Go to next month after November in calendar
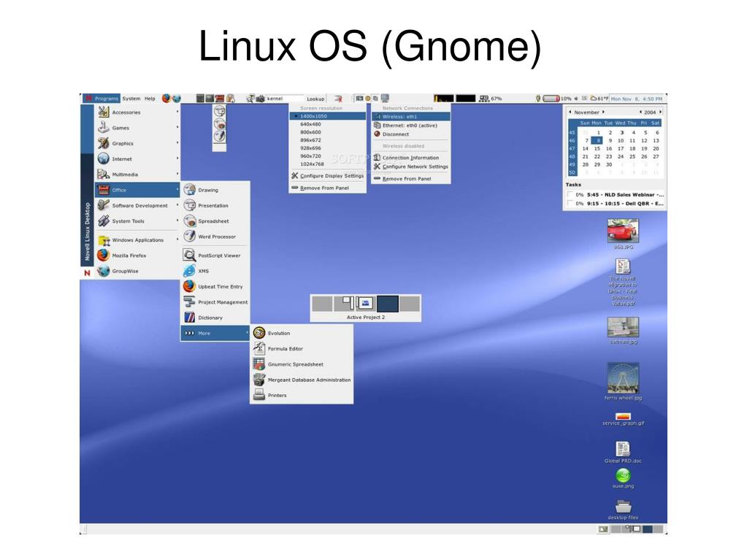747x560 pixels. coord(604,112)
